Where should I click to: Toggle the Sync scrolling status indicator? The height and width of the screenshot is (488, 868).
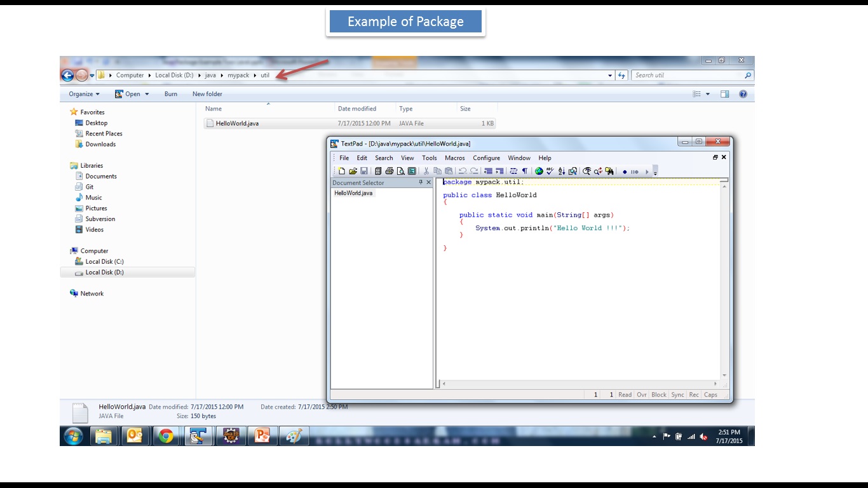click(677, 395)
